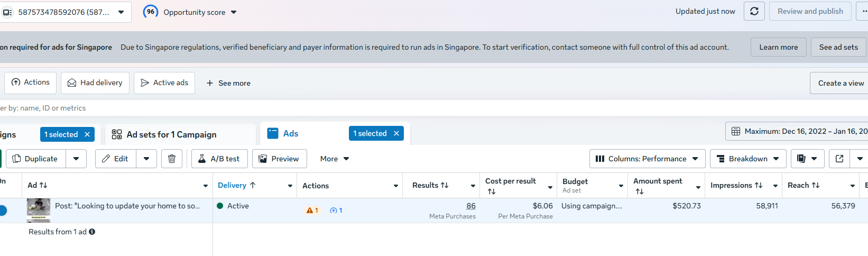This screenshot has width=868, height=256.
Task: Sort by Amount spent column
Action: [658, 186]
